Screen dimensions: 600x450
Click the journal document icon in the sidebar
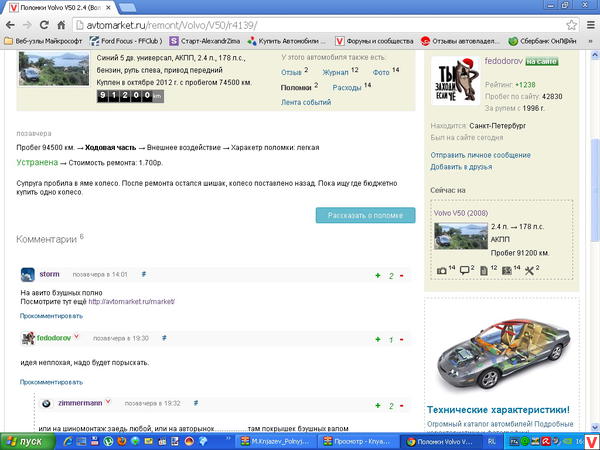(x=484, y=271)
